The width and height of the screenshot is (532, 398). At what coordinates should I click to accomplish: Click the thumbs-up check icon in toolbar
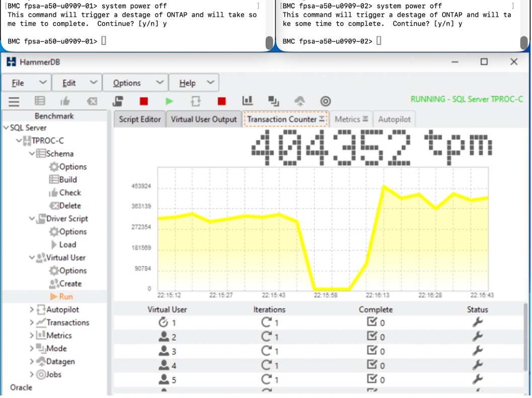[65, 101]
